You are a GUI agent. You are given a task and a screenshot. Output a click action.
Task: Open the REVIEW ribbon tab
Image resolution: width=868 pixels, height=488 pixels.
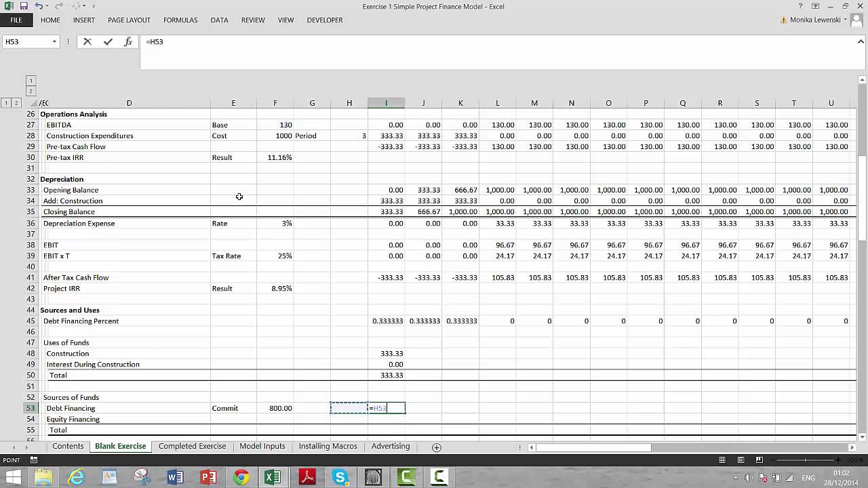pyautogui.click(x=253, y=20)
